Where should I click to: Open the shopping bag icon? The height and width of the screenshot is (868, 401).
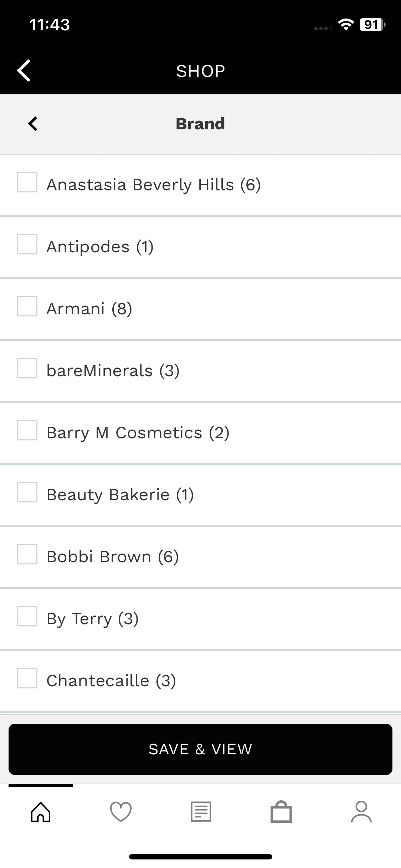point(281,812)
